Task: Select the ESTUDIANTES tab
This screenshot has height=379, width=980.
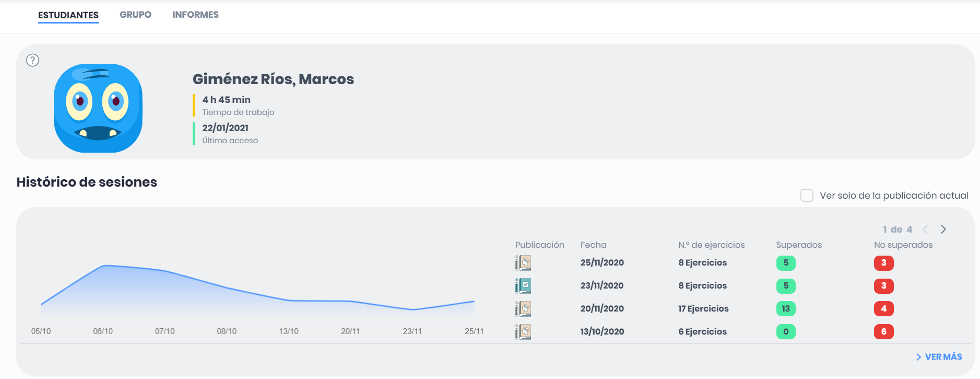Action: point(68,15)
